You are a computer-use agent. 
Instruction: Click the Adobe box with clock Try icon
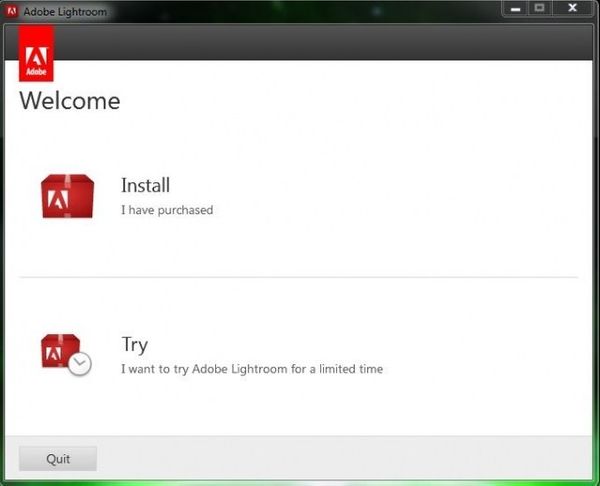click(x=66, y=354)
